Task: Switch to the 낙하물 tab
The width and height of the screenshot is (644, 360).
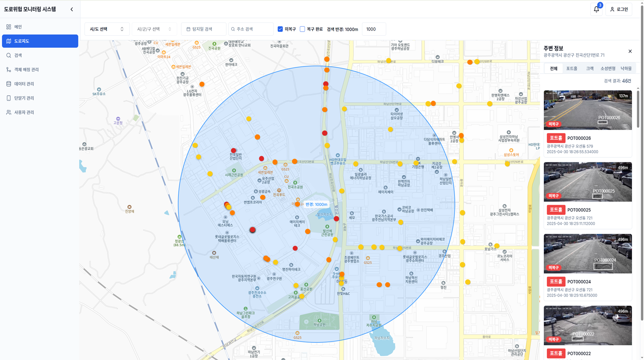Action: coord(626,69)
